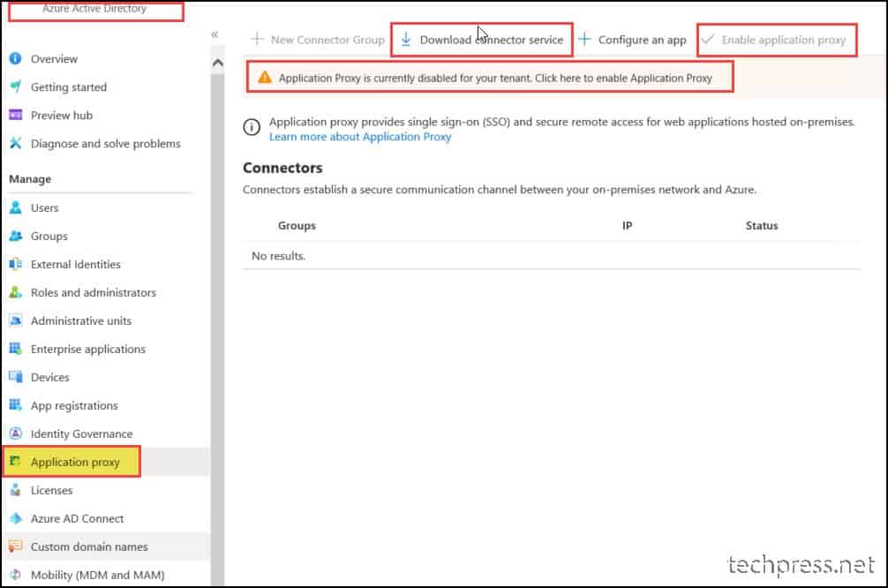Click the Getting started rocket icon

15,87
